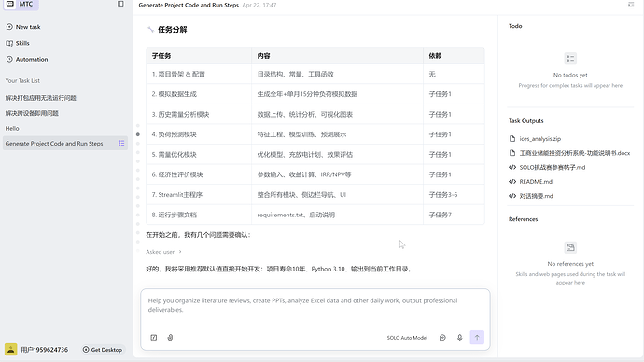Click the 子任务 column header
This screenshot has height=362, width=644.
coord(199,56)
